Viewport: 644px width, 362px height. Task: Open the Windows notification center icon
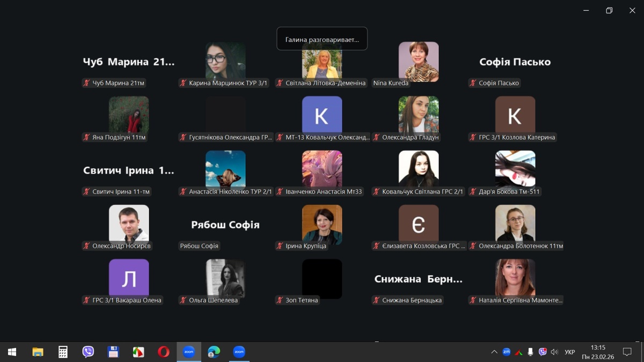[x=627, y=352]
